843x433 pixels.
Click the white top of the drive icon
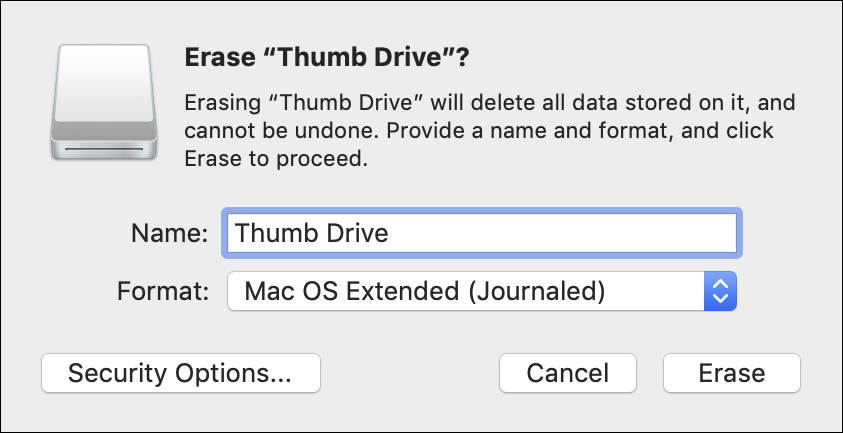click(x=104, y=82)
